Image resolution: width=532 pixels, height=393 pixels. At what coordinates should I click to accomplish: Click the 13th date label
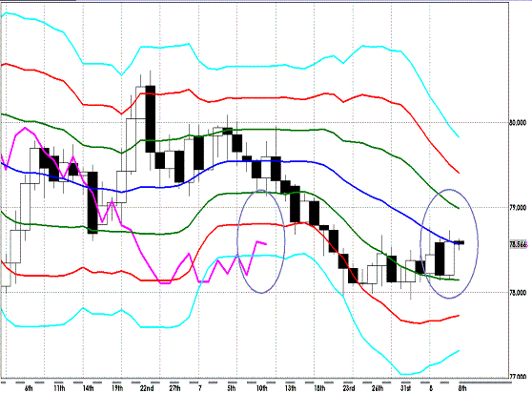[x=291, y=388]
